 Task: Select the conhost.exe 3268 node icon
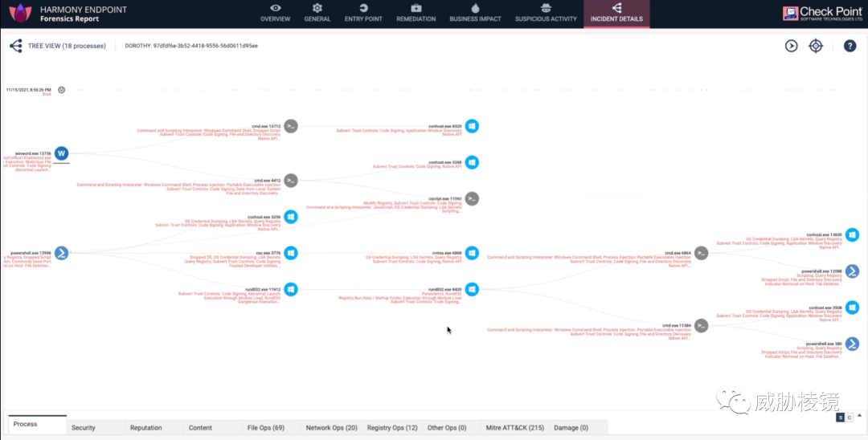[472, 162]
